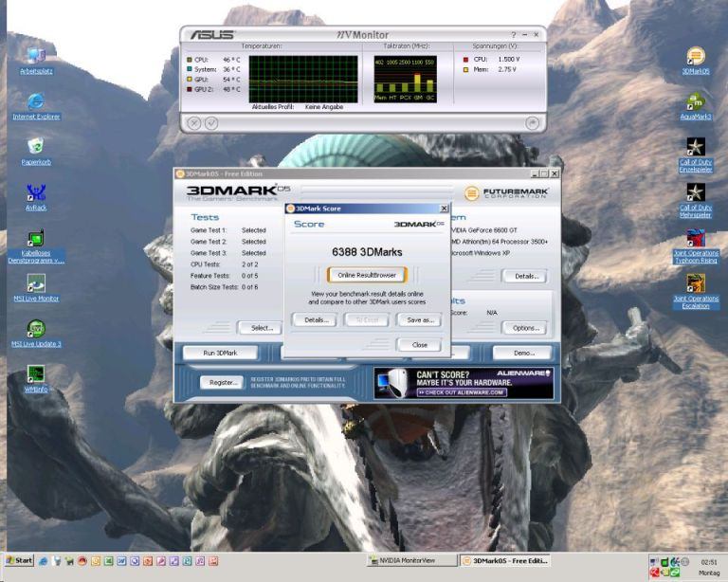The height and width of the screenshot is (582, 728).
Task: Click the yellow Outlook quick launch icon
Action: pos(96,561)
